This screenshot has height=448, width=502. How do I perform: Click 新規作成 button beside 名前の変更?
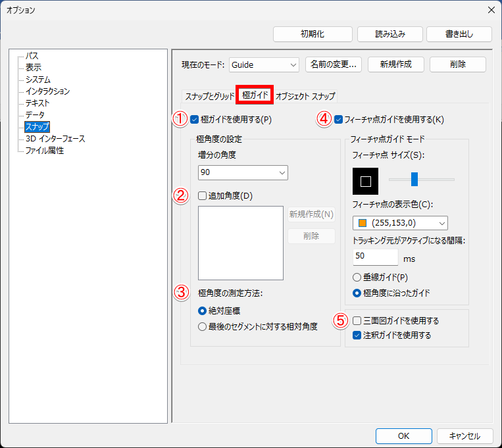click(396, 64)
